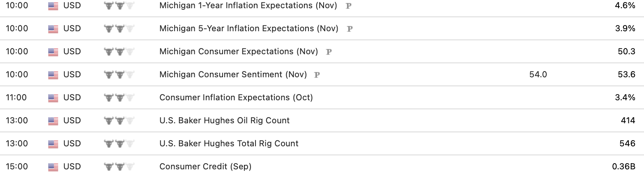This screenshot has height=180, width=644.
Task: Click bull volatility icons for Consumer Inflation Expectations
Action: [119, 98]
